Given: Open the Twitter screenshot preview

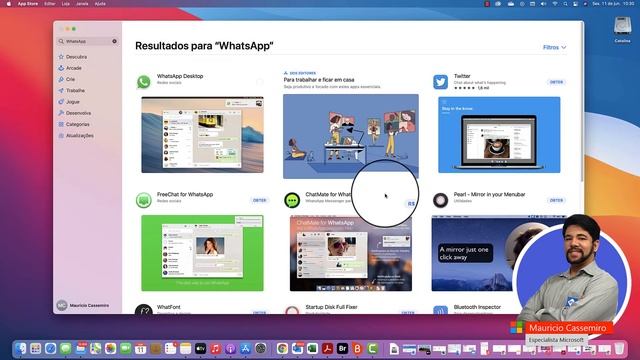Looking at the screenshot, I should pyautogui.click(x=499, y=135).
